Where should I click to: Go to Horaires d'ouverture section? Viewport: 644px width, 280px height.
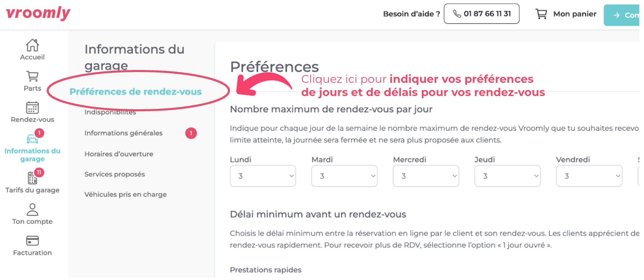click(x=119, y=154)
